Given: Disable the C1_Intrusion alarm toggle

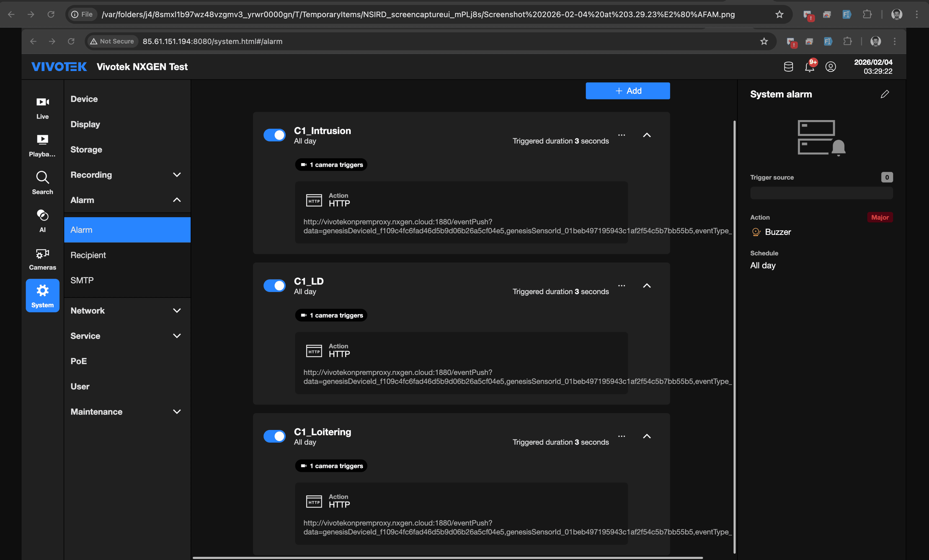Looking at the screenshot, I should (x=274, y=135).
